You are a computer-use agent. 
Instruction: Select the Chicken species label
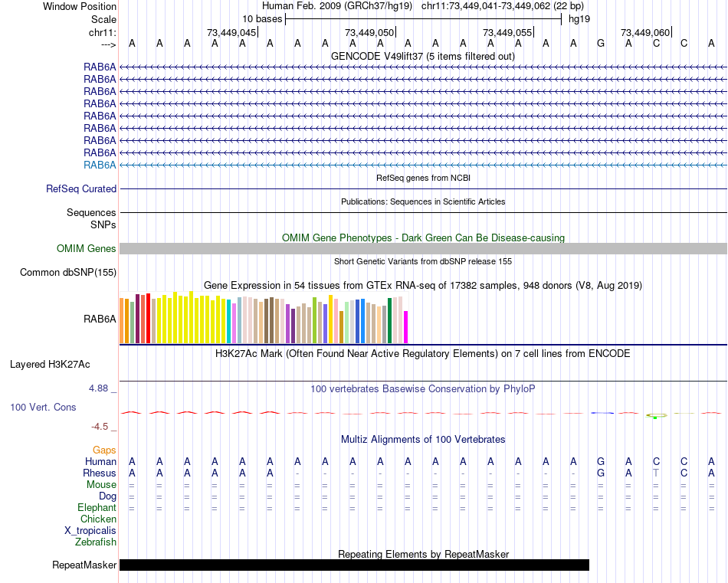[x=98, y=519]
